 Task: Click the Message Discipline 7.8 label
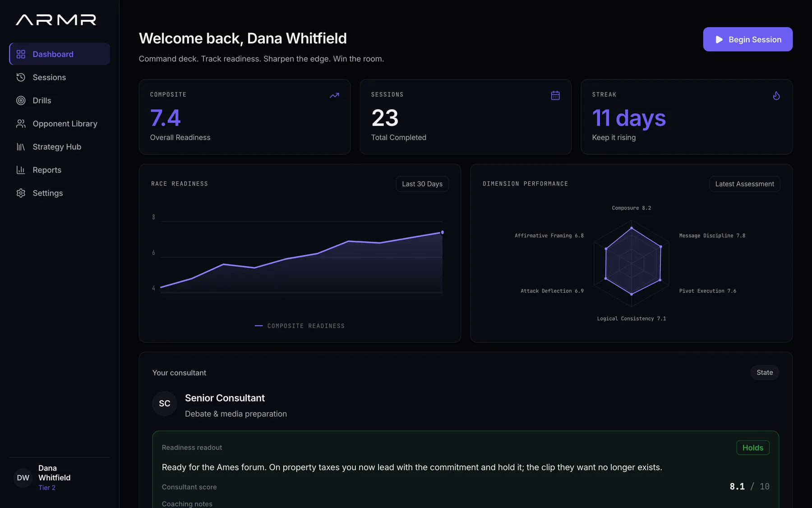(x=712, y=236)
